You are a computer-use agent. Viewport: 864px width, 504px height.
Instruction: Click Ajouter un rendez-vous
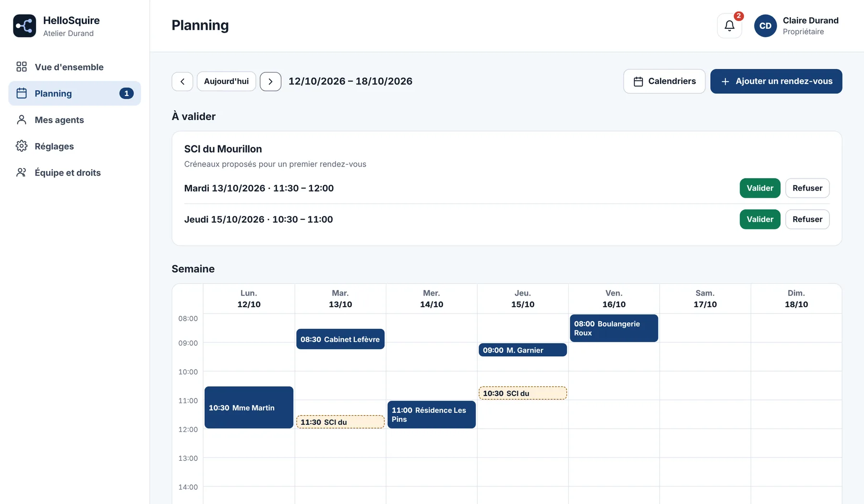(776, 81)
